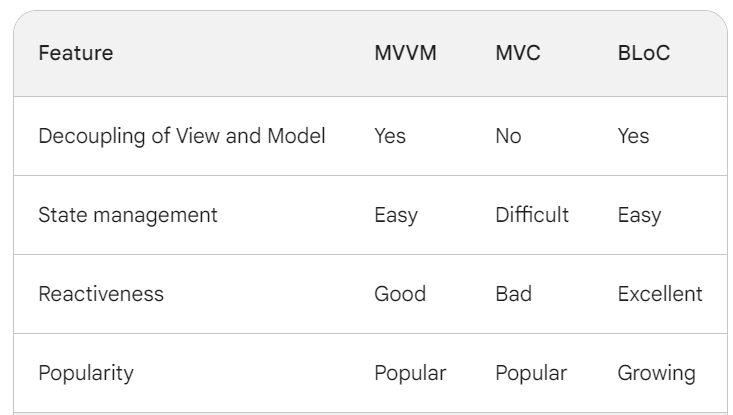Viewport: 733px width, 415px height.
Task: Select the MVC column header
Action: click(x=518, y=53)
